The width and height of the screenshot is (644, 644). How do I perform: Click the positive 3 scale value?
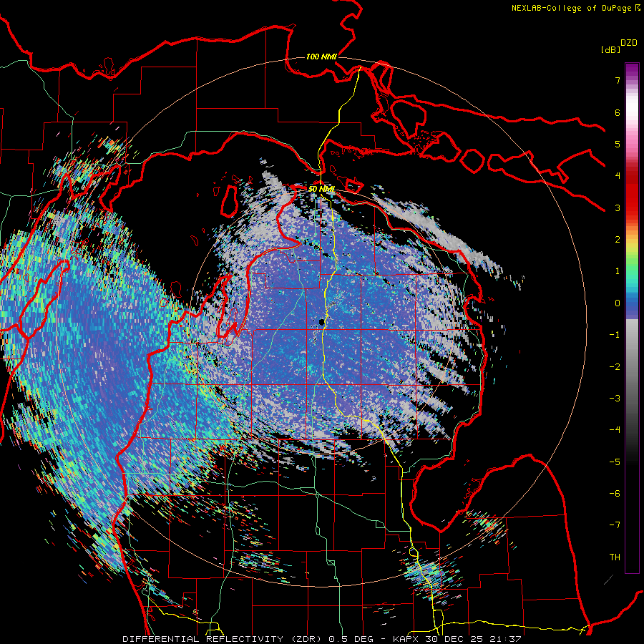pos(618,208)
